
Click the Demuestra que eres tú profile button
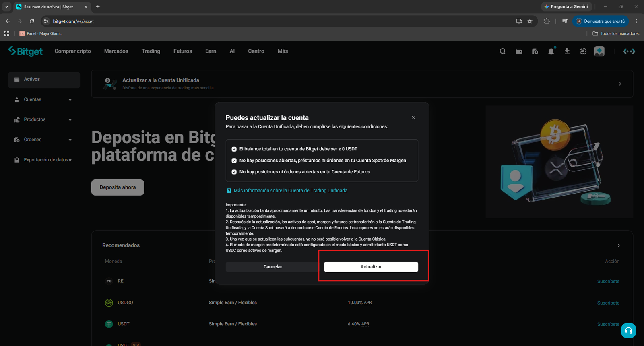pos(601,21)
